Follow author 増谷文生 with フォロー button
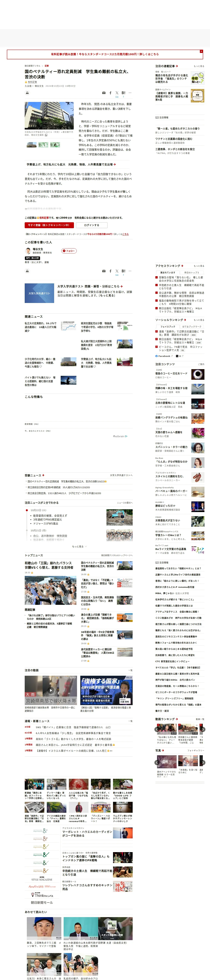The image size is (210, 980). coord(69,251)
